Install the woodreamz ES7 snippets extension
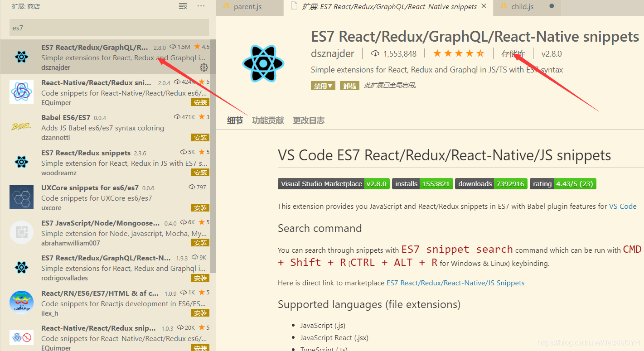Screen dimensions: 644x351 (x=200, y=173)
